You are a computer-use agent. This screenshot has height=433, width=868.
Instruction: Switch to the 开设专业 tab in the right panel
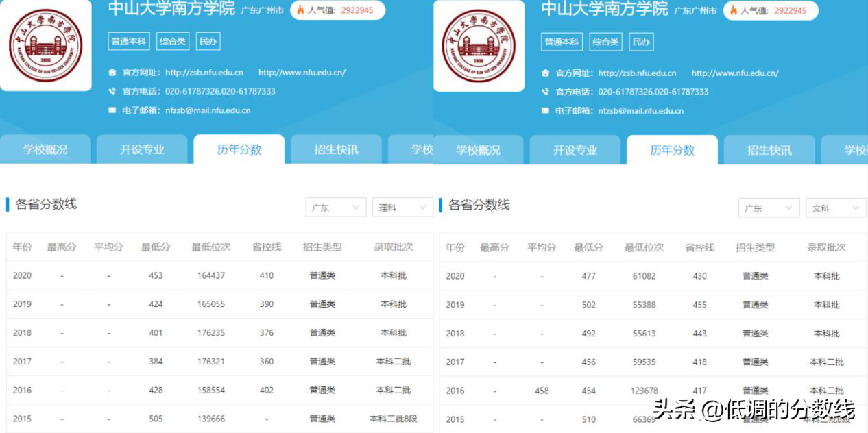tap(576, 150)
